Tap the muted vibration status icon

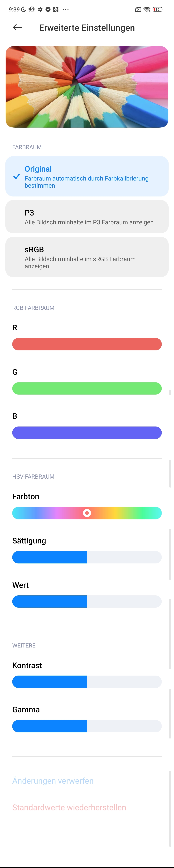tap(32, 9)
